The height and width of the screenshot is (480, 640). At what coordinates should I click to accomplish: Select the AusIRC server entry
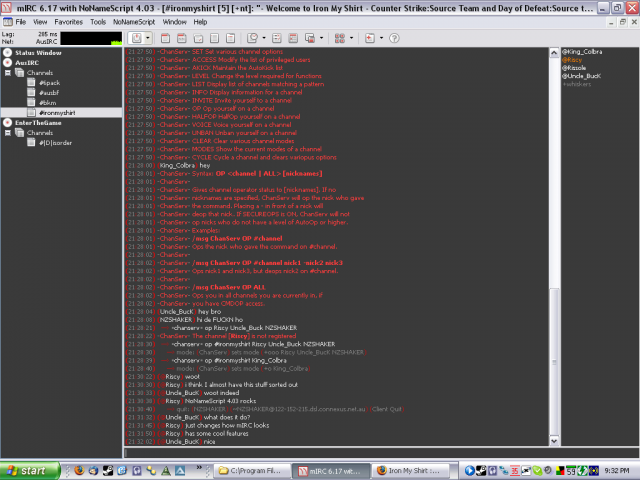[27, 63]
